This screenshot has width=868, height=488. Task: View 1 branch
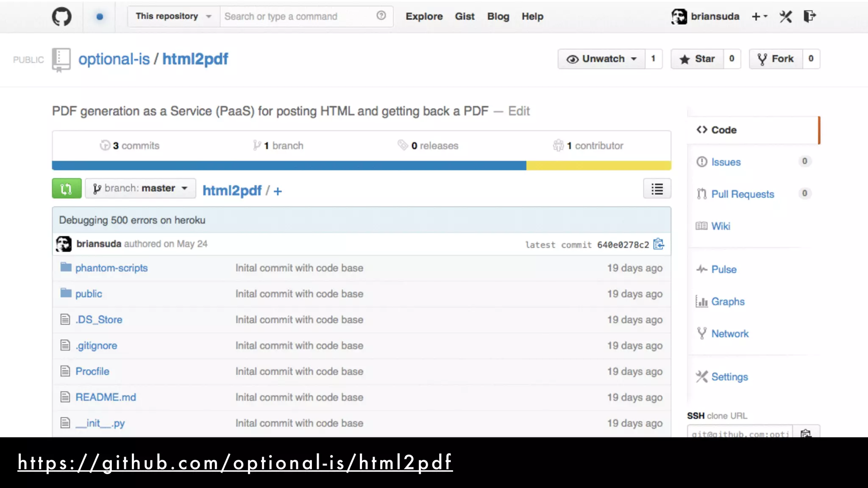[x=278, y=145]
